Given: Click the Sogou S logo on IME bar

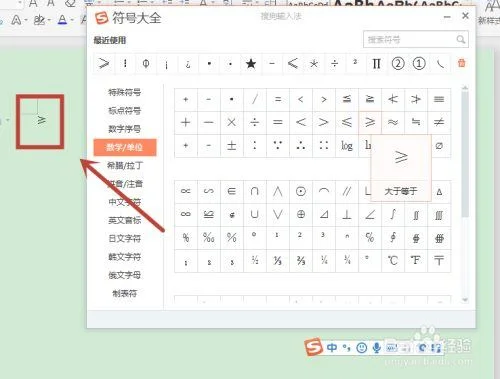Looking at the screenshot, I should [313, 347].
